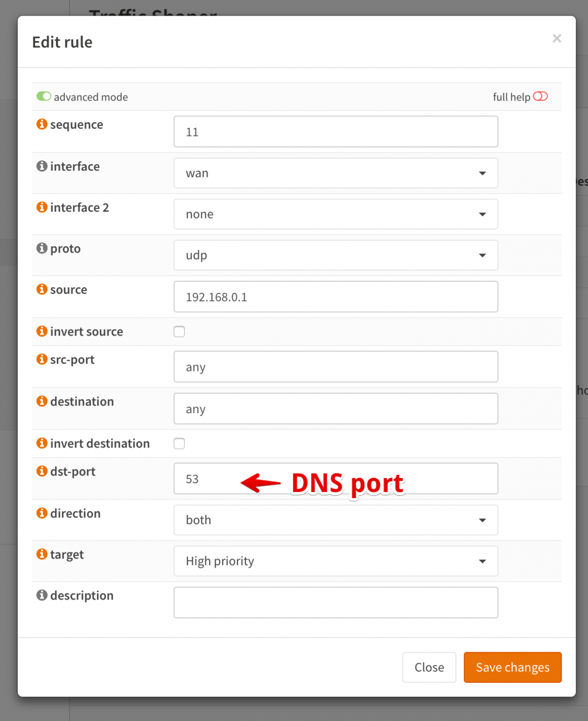Click the info icon next to target

[x=42, y=554]
